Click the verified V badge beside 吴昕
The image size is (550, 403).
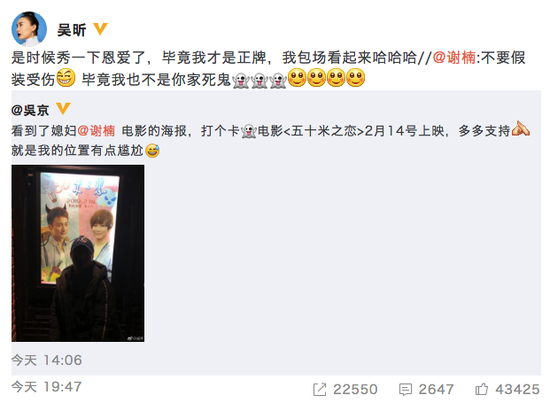(x=100, y=29)
